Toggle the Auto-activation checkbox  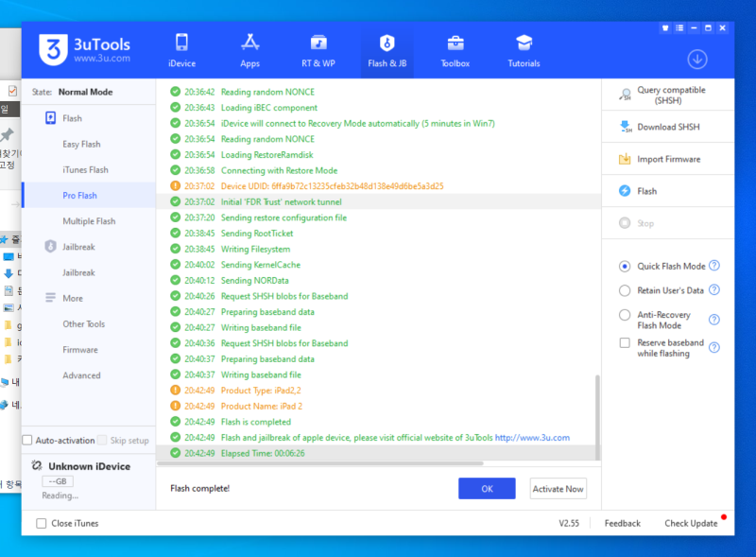27,440
